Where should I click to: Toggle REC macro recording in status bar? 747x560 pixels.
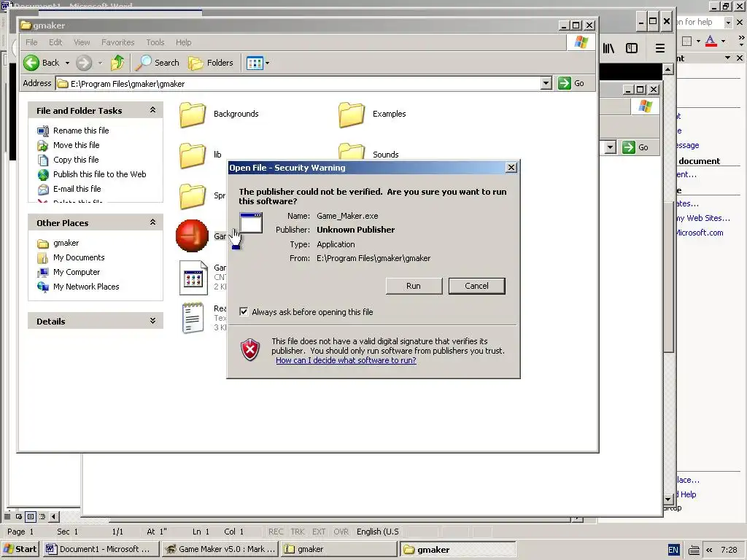coord(276,532)
